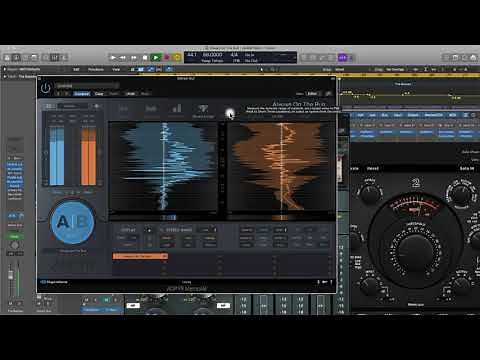Click the Undo button in plugin header

coord(130,94)
